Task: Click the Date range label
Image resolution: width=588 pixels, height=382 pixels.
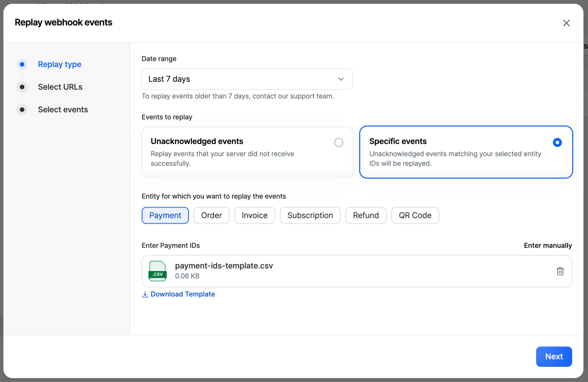Action: point(159,59)
